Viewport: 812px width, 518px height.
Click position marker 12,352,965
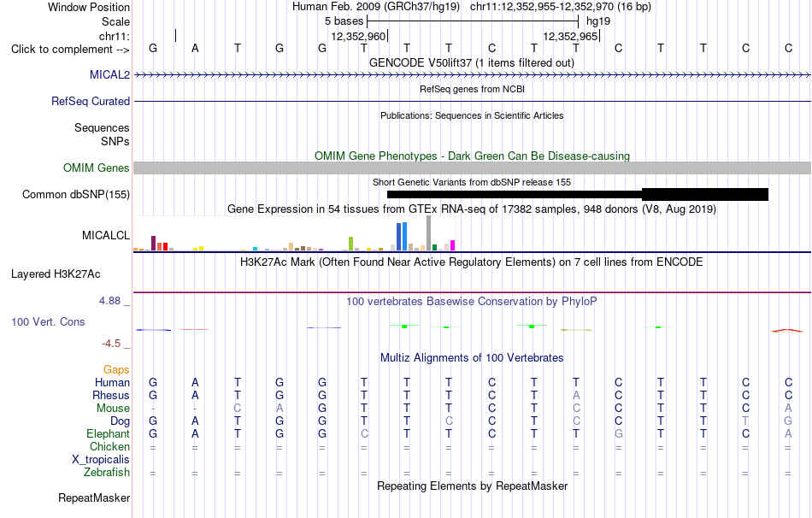coord(571,36)
